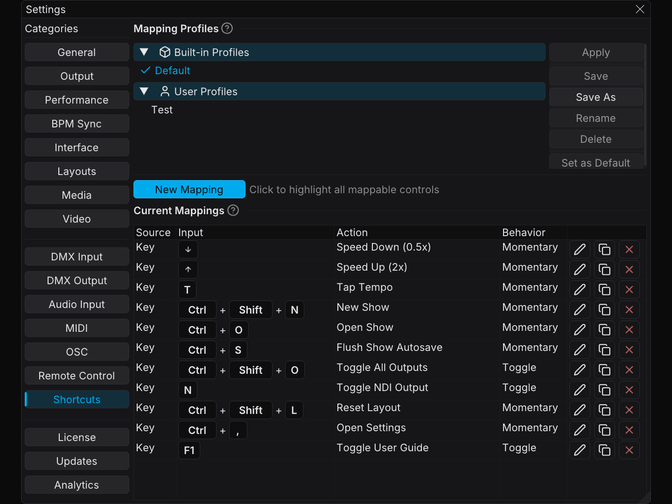Apply the selected mapping profile
The width and height of the screenshot is (672, 504).
(596, 52)
